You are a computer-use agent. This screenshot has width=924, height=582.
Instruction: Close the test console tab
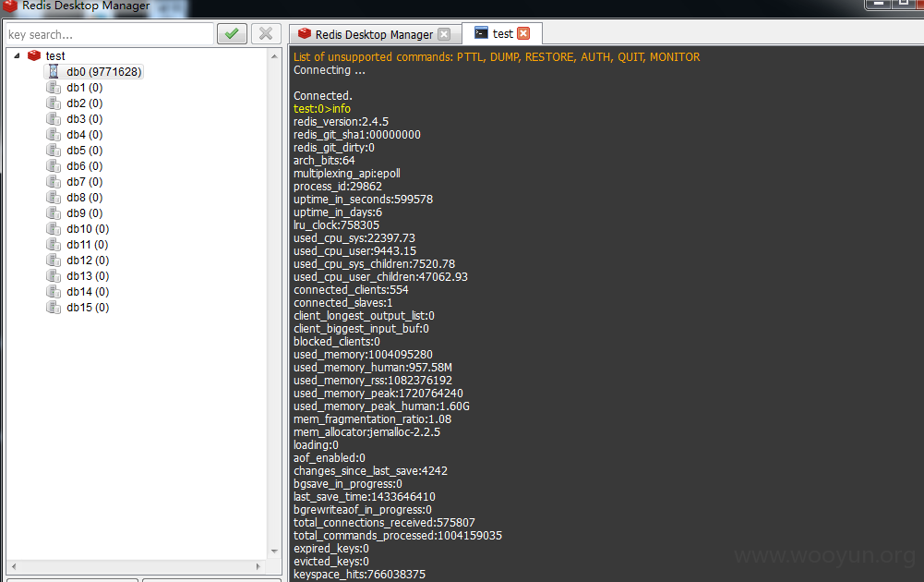point(523,33)
